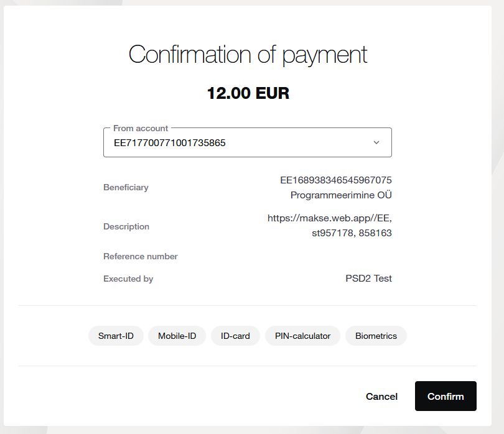
Task: Pick the PIN-calculator method
Action: click(302, 336)
